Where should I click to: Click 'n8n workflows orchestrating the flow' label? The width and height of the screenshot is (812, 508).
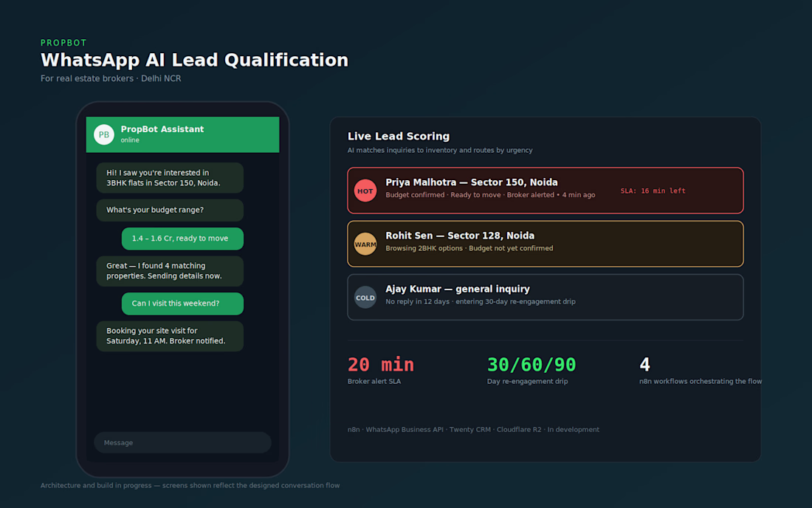click(700, 382)
